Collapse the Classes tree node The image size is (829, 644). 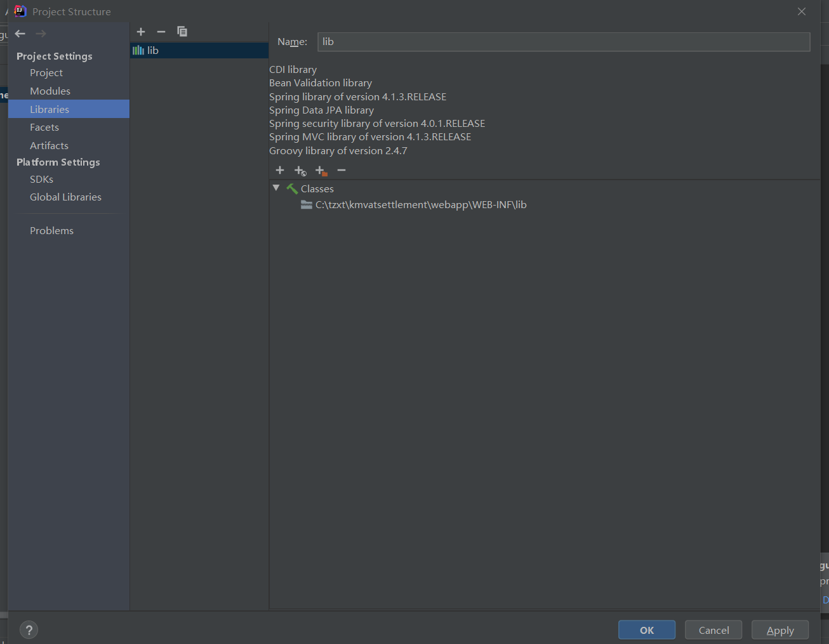coord(276,188)
